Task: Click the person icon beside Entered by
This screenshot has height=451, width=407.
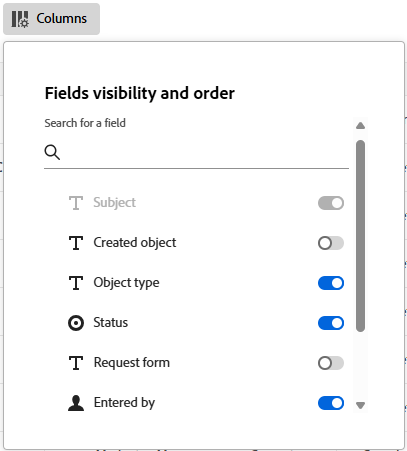Action: [x=76, y=403]
